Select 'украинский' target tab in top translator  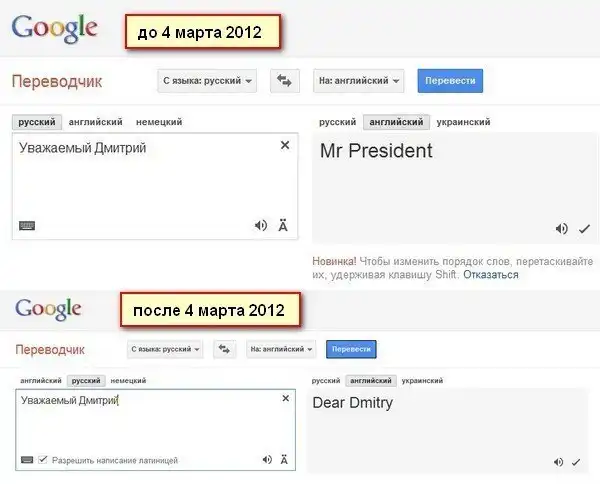pyautogui.click(x=463, y=122)
